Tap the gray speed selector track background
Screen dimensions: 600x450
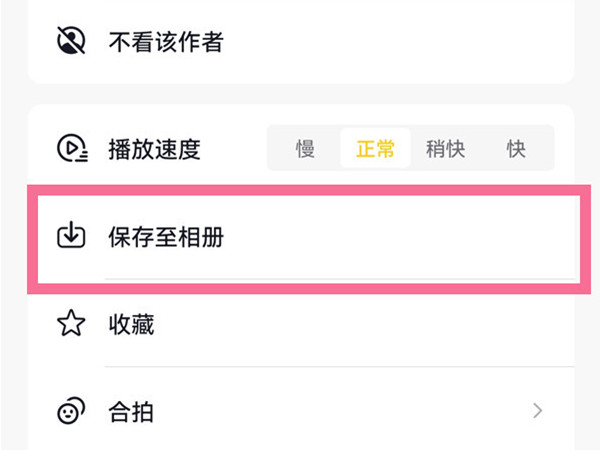[x=480, y=130]
